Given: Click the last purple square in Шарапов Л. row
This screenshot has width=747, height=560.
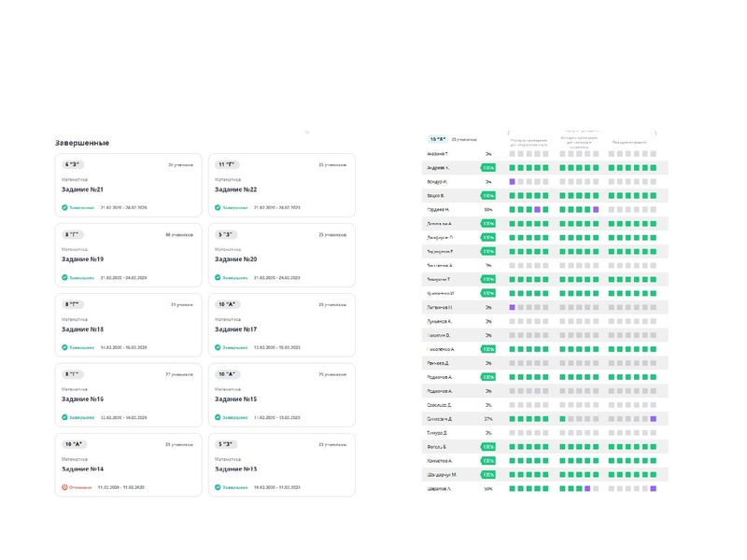Looking at the screenshot, I should click(653, 488).
